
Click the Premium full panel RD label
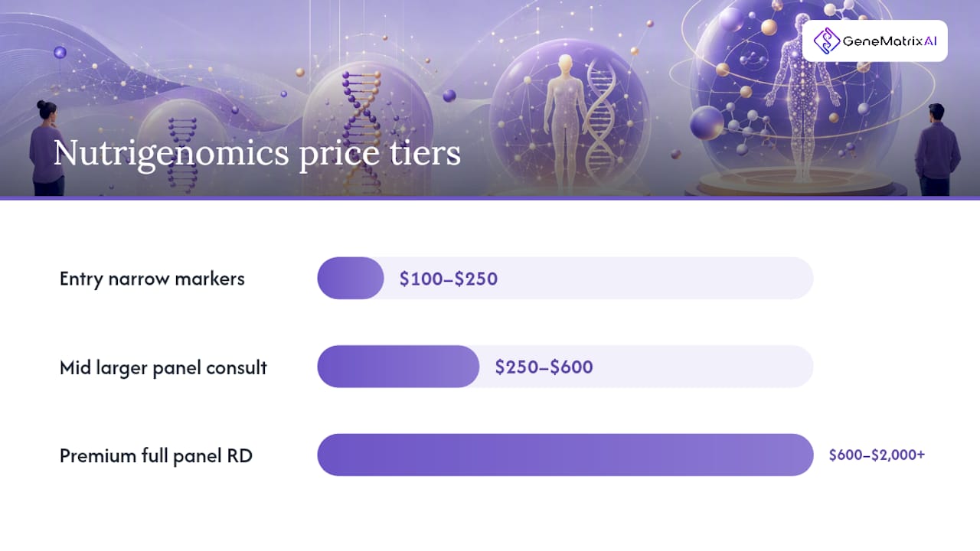[156, 456]
